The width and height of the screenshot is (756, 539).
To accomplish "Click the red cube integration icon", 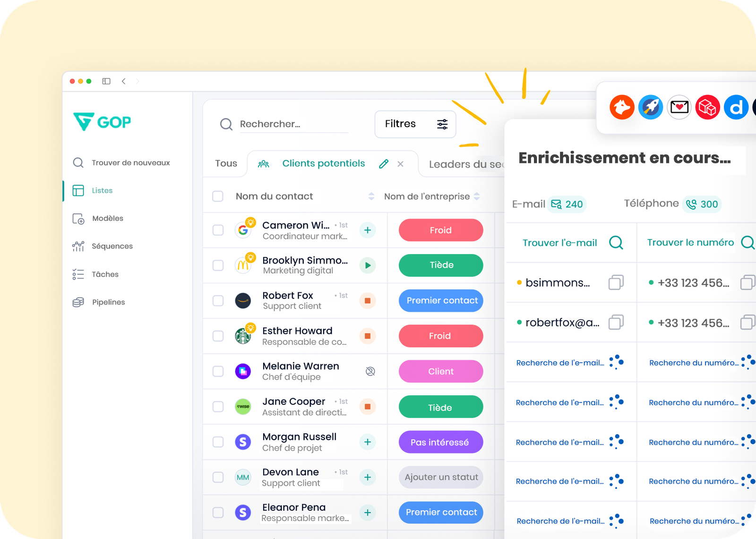I will [x=707, y=107].
